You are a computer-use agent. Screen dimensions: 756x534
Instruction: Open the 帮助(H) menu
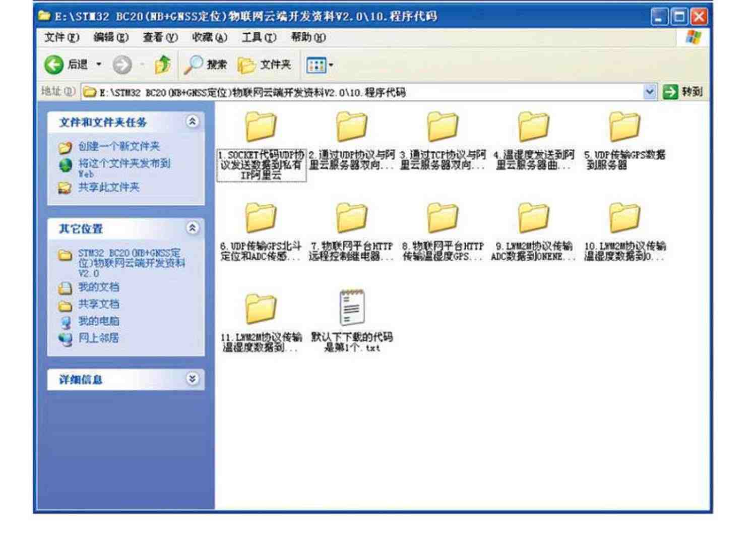pyautogui.click(x=308, y=37)
